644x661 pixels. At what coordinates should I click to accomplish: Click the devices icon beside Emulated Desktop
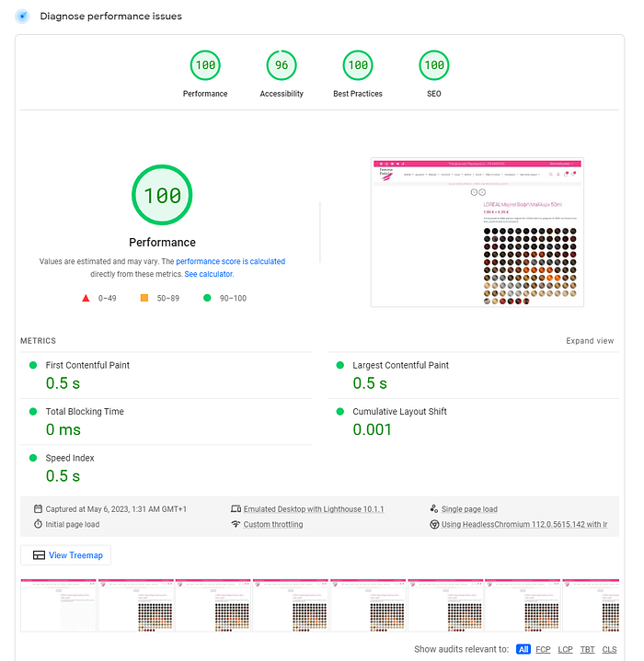coord(236,508)
